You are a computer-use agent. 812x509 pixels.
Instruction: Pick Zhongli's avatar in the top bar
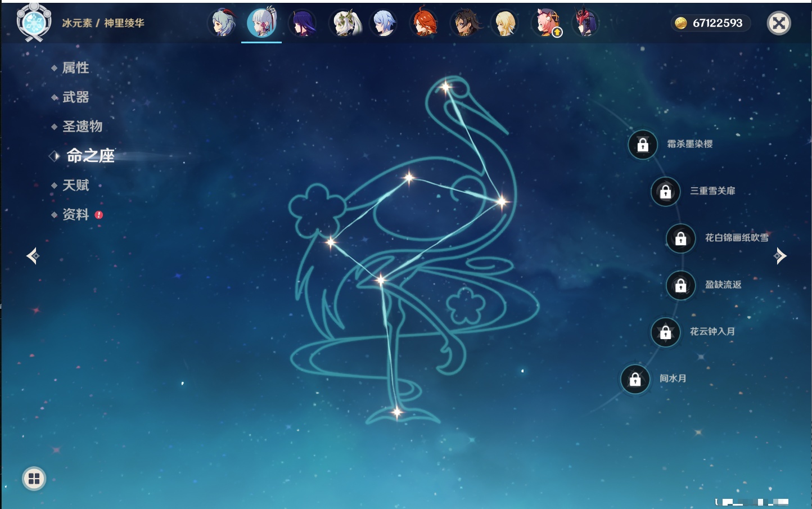pyautogui.click(x=465, y=23)
